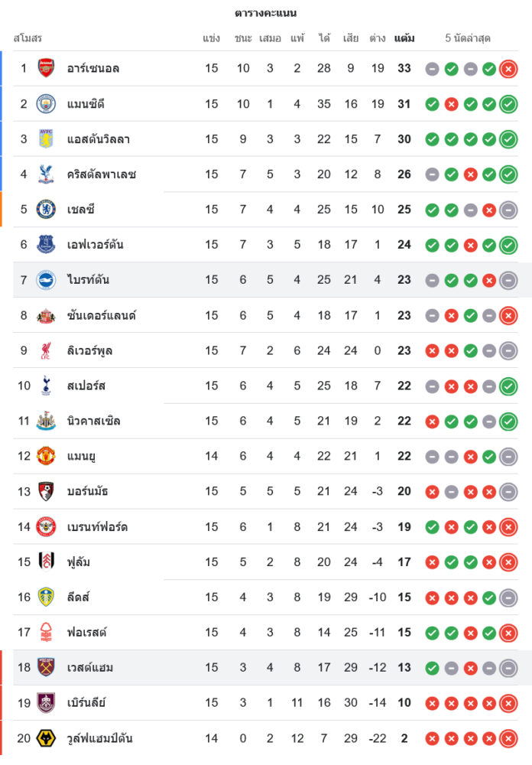Click the ตารางคะแนน table title

click(266, 13)
